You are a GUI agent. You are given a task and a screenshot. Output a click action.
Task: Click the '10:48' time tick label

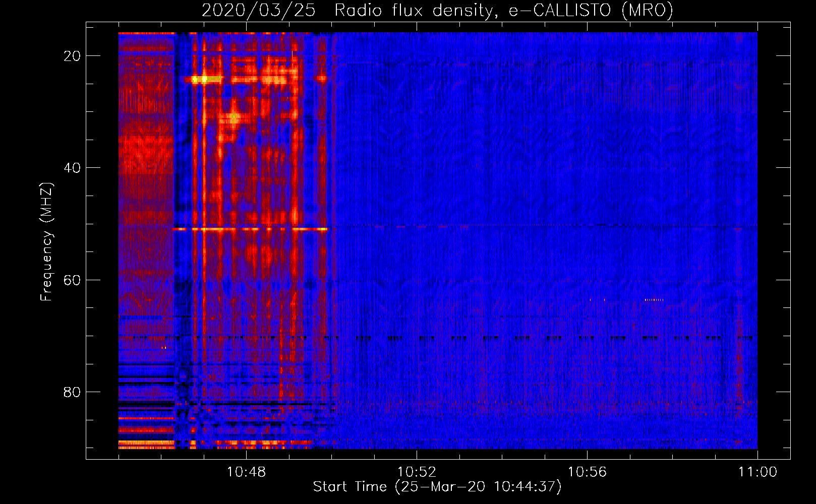pos(246,472)
